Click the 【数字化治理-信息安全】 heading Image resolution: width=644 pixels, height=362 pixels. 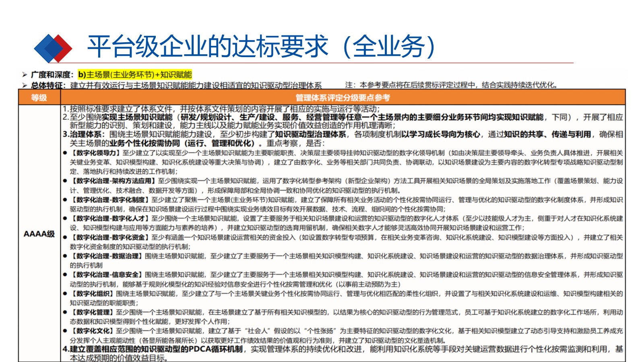(107, 275)
